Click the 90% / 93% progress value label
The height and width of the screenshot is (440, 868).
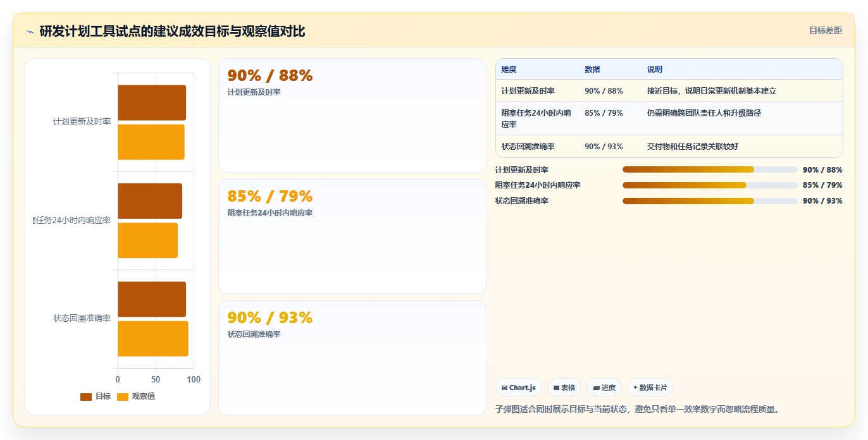(822, 201)
